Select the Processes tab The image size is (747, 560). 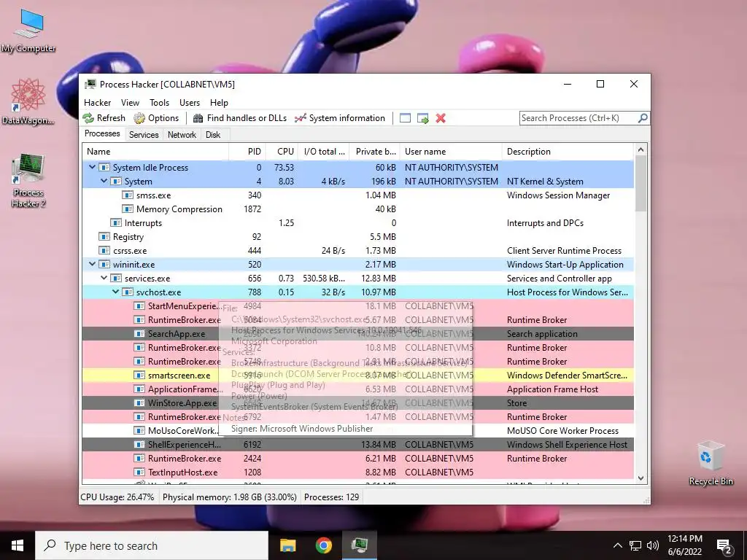click(x=102, y=134)
